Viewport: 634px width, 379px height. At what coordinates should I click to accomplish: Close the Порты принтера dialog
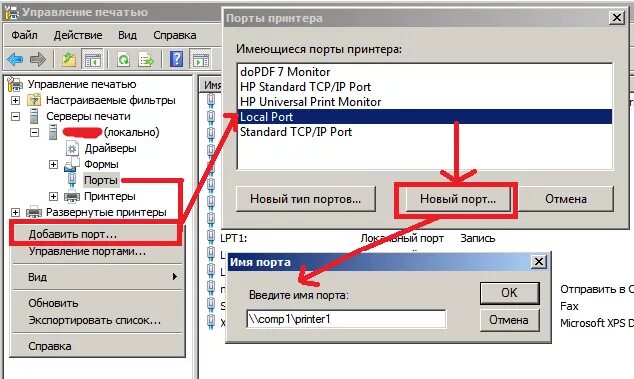coord(617,17)
